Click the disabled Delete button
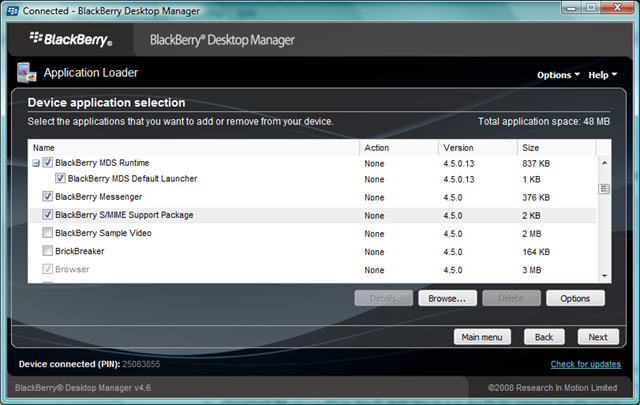The width and height of the screenshot is (640, 405). [x=511, y=298]
